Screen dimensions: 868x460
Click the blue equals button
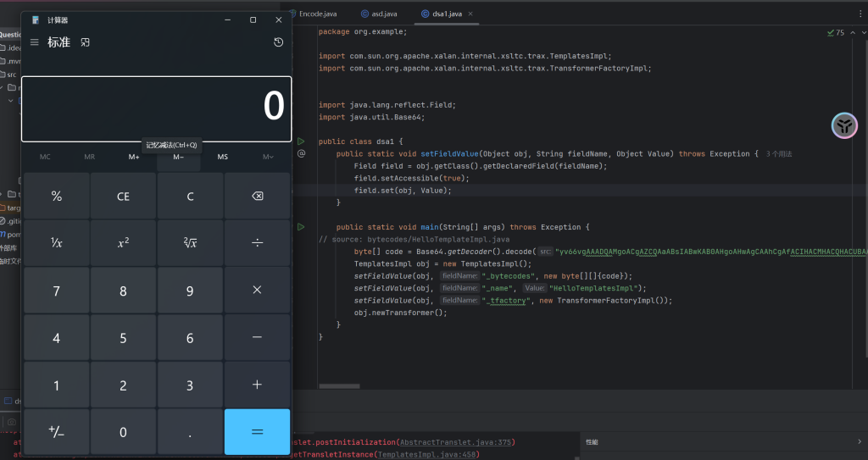[257, 432]
